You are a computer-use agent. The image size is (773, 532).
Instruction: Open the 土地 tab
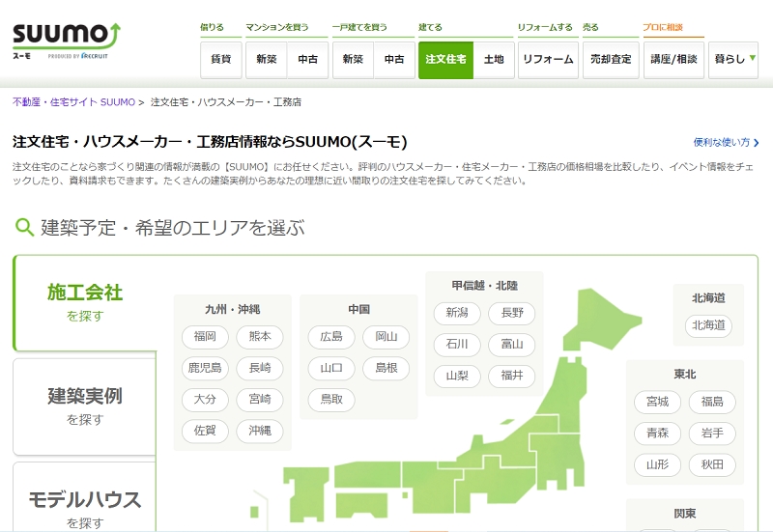tap(494, 60)
